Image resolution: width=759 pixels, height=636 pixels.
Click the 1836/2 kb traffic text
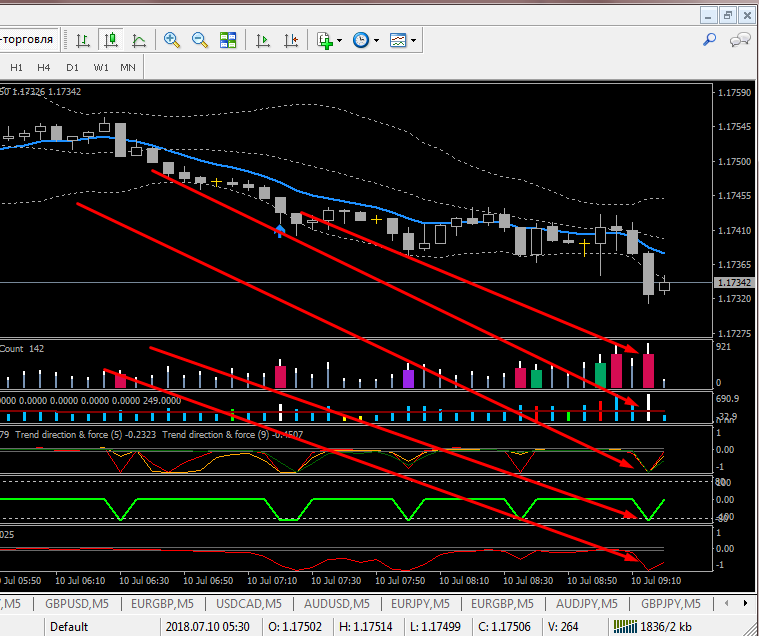(x=666, y=627)
